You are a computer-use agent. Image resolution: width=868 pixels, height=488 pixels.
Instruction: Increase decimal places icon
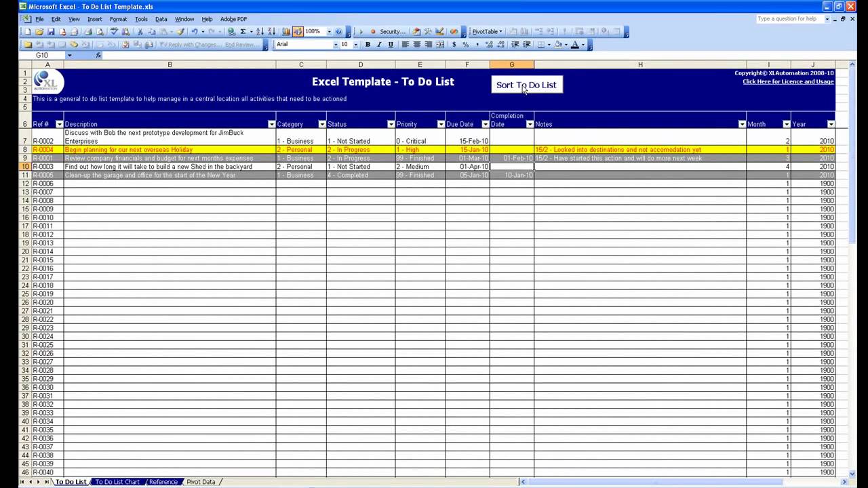[489, 44]
